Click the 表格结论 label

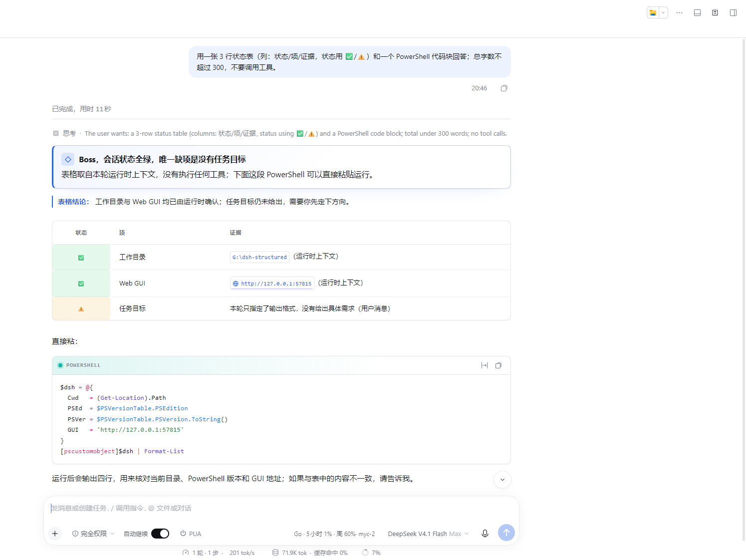(x=73, y=202)
